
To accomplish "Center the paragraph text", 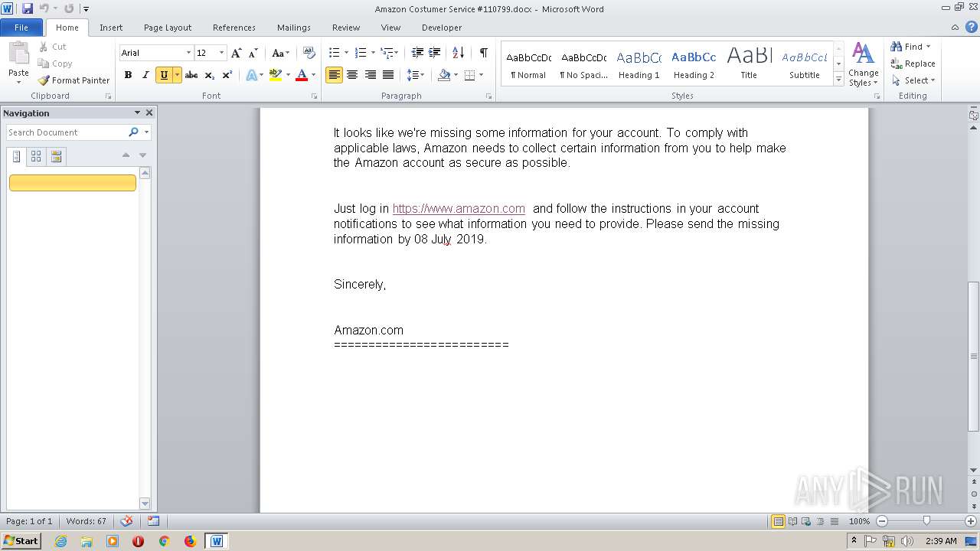I will pos(352,75).
